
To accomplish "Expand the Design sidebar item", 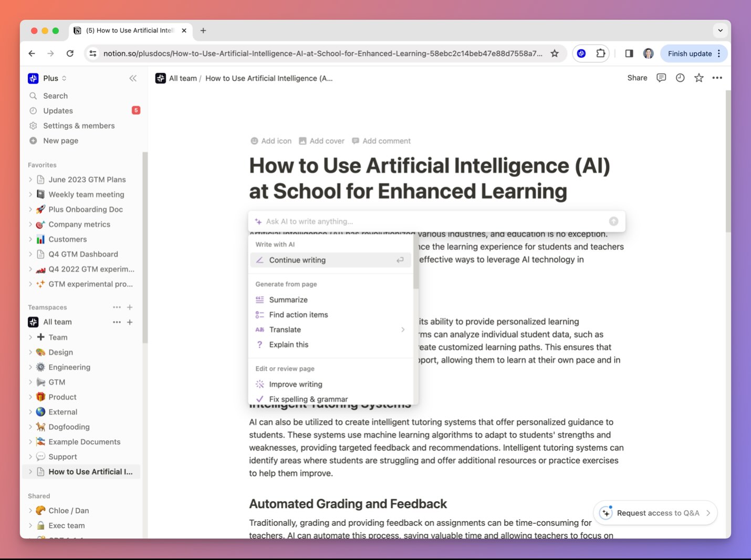I will pos(30,352).
